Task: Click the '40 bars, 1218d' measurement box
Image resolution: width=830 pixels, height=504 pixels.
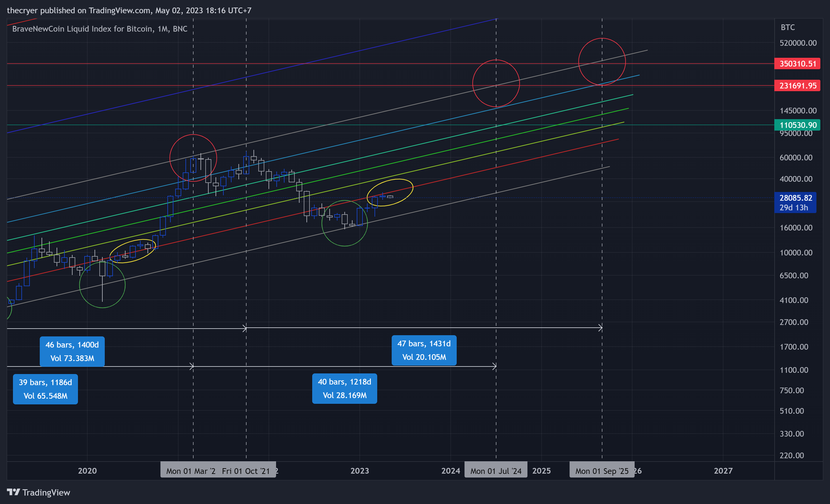Action: (x=345, y=388)
